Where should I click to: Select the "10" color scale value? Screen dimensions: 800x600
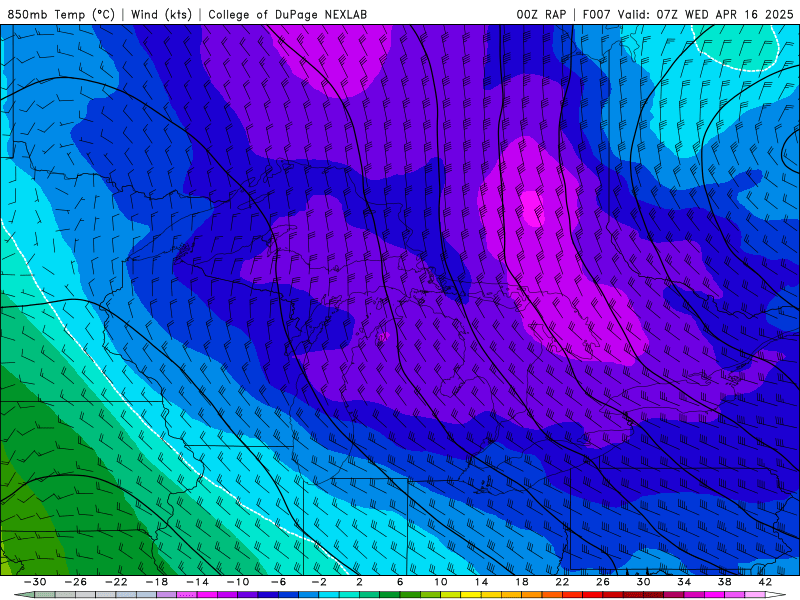[x=441, y=582]
